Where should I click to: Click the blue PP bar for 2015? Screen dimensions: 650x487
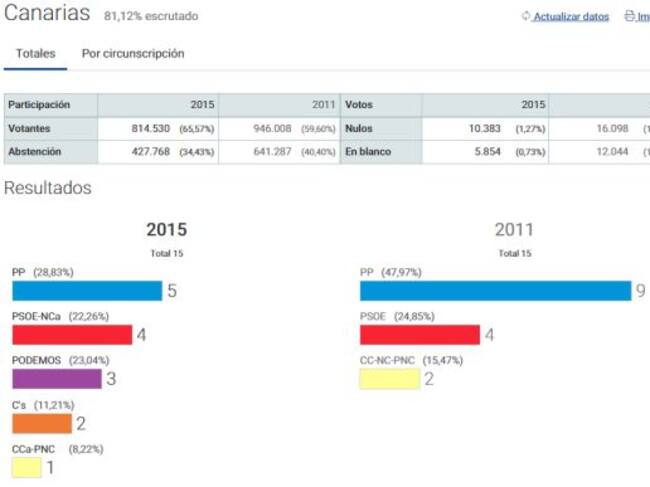coord(87,291)
